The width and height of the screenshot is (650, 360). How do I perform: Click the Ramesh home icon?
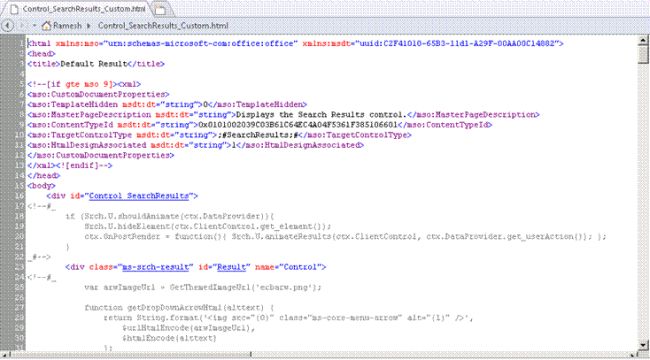tap(46, 26)
